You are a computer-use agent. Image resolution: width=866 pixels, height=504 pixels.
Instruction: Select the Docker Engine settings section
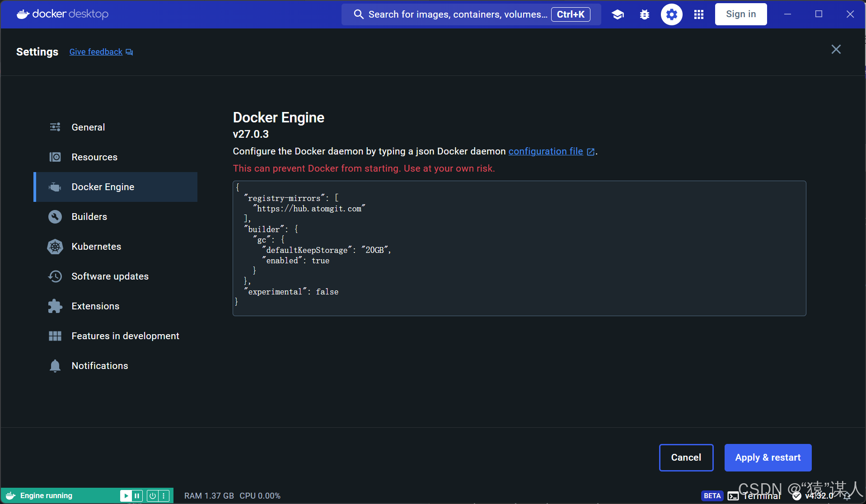(x=116, y=187)
